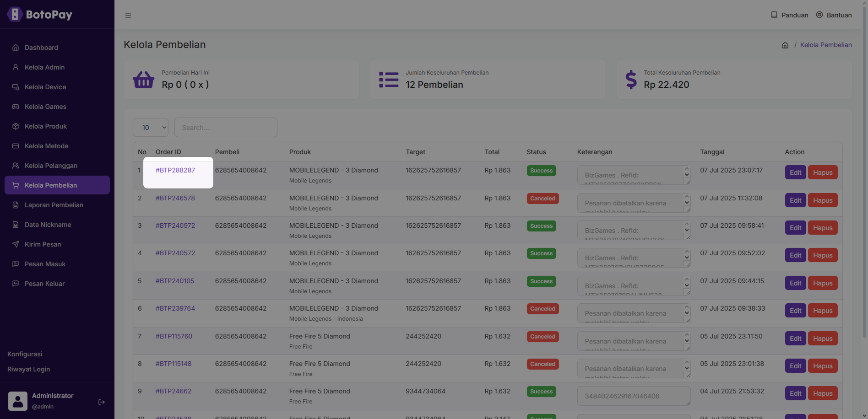Click Edit for order #BTP288287

click(x=796, y=172)
